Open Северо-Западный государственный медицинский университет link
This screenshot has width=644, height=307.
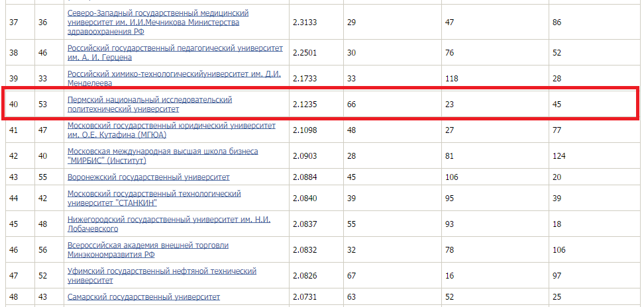click(158, 22)
